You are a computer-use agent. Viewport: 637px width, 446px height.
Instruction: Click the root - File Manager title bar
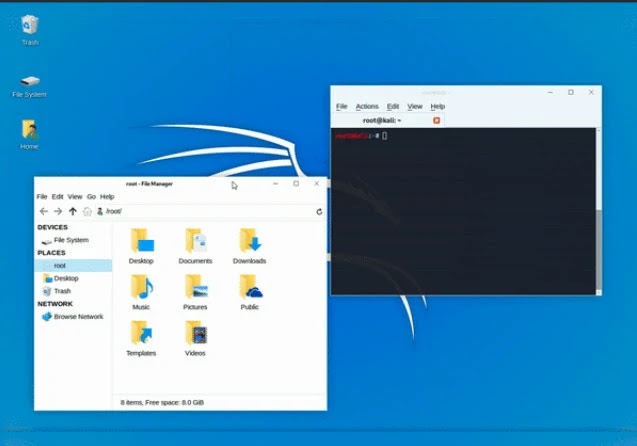150,184
